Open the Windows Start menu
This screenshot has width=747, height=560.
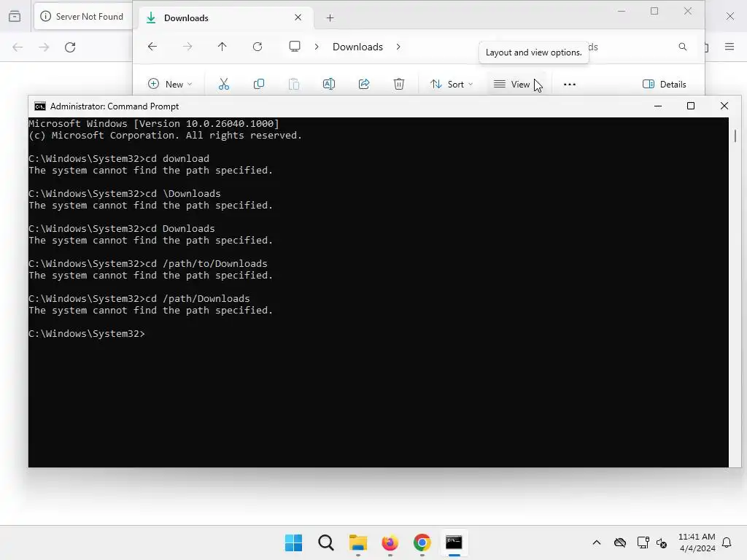tap(293, 542)
